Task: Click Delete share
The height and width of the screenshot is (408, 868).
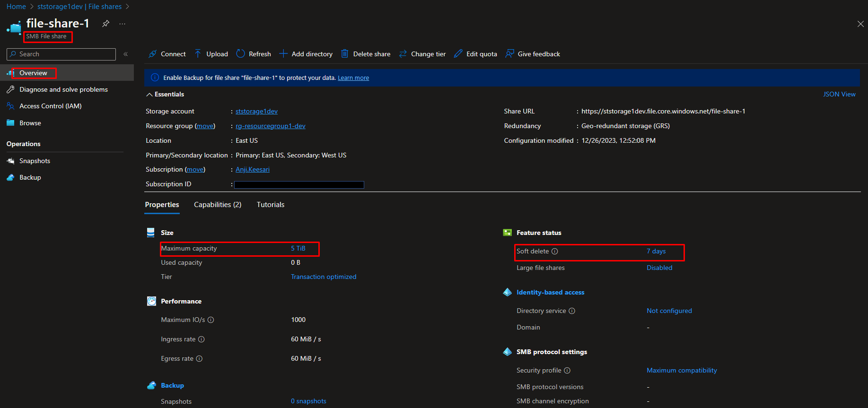Action: (x=366, y=54)
